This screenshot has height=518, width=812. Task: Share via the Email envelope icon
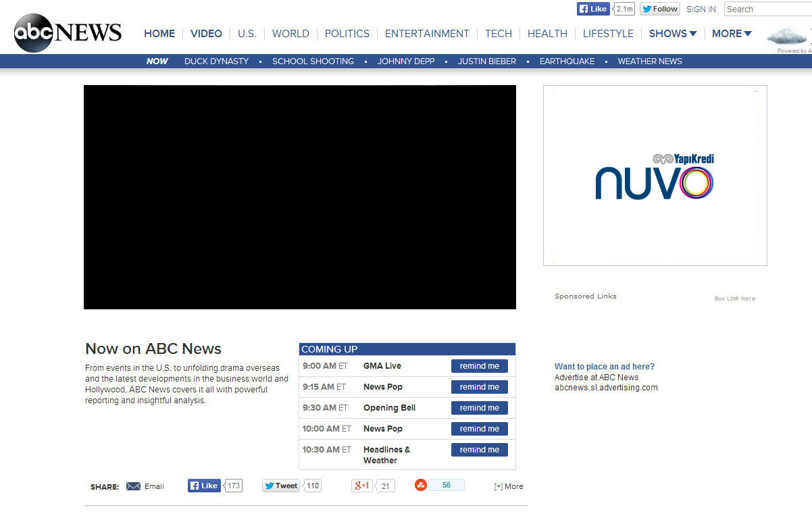tap(134, 486)
